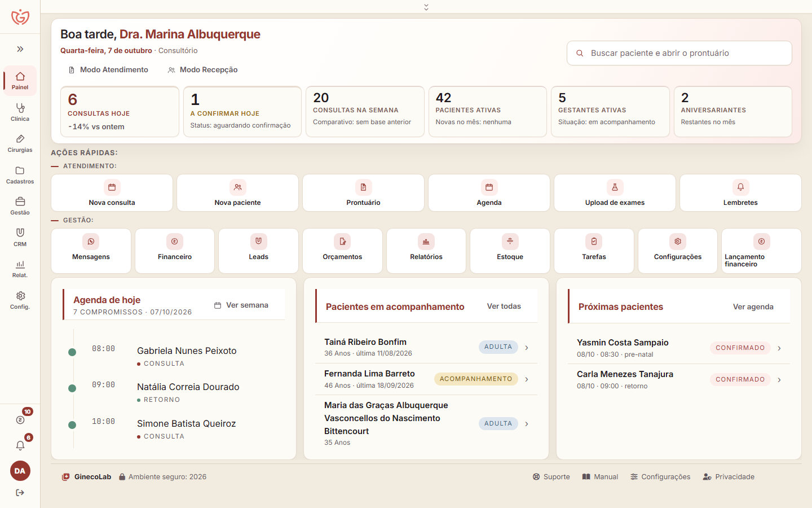Screen dimensions: 812x508
Task: Open the Prontuário quick action
Action: pos(363,193)
